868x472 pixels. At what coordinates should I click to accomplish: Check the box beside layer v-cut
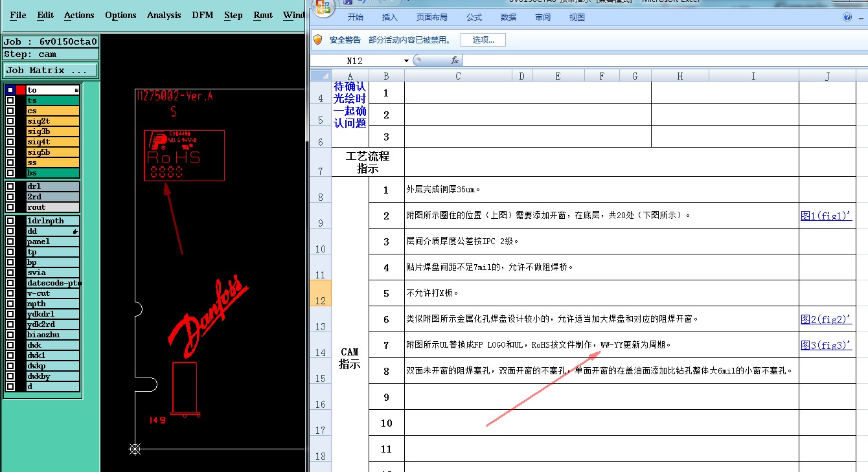click(x=10, y=293)
